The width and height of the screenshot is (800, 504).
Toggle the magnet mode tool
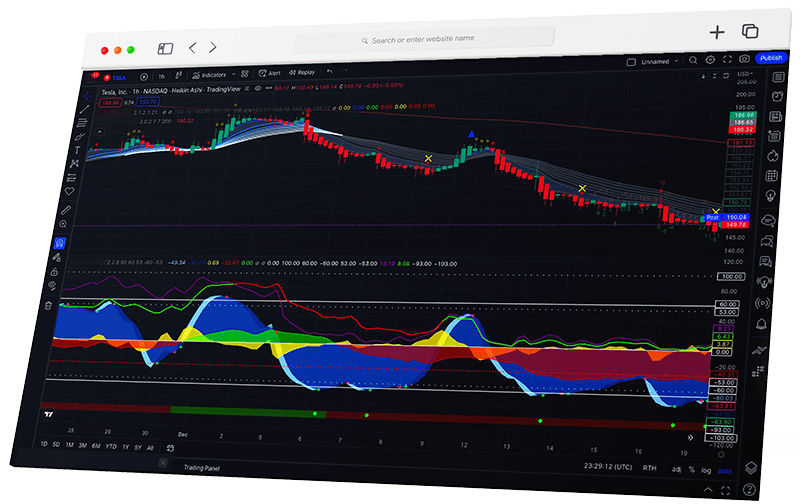[x=61, y=243]
